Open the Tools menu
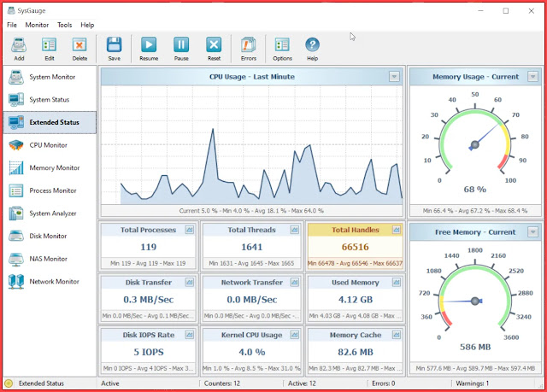Image resolution: width=547 pixels, height=392 pixels. click(65, 25)
